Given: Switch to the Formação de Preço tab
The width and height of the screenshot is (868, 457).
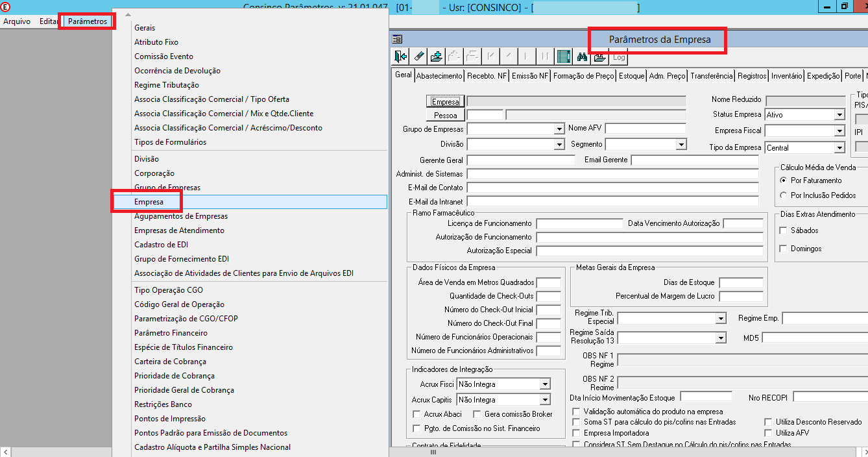Looking at the screenshot, I should pyautogui.click(x=583, y=76).
